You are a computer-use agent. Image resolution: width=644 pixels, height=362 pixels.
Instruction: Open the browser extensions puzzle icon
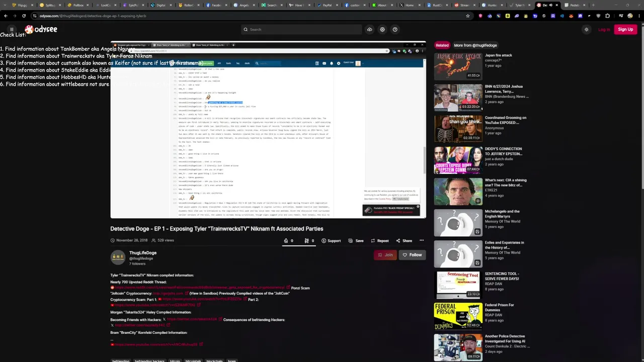[x=607, y=16]
